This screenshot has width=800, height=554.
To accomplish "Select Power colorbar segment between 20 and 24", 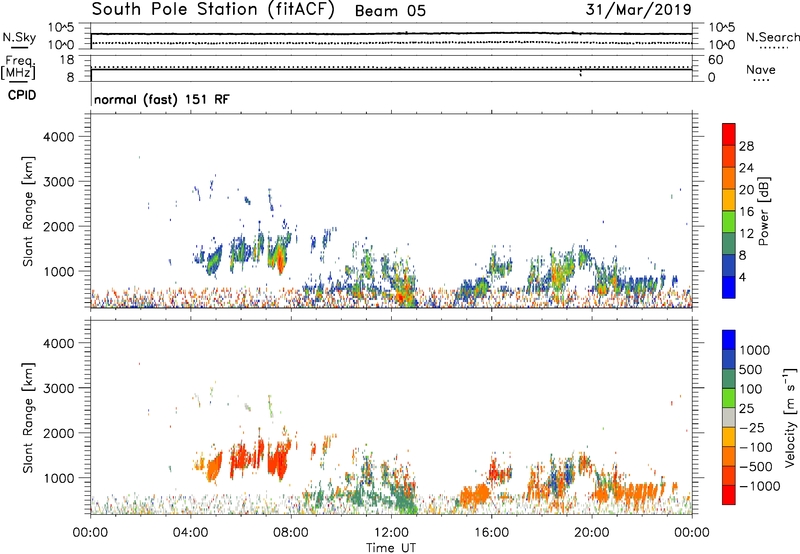I will (x=729, y=179).
